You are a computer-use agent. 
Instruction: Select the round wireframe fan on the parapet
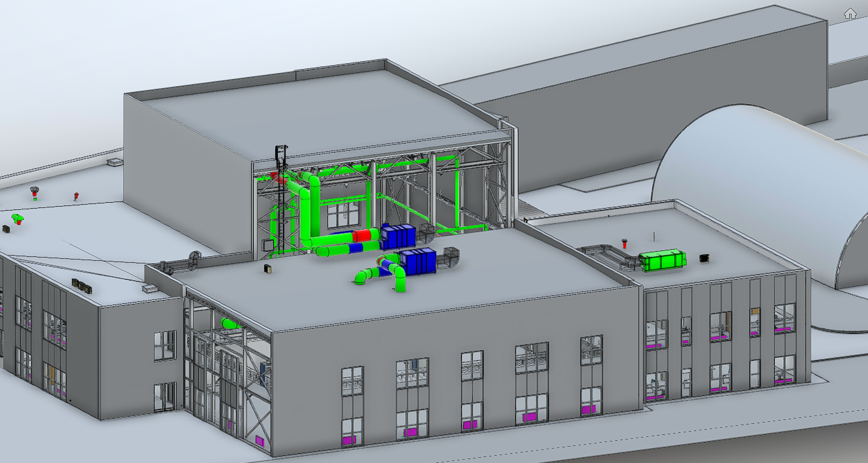click(193, 258)
